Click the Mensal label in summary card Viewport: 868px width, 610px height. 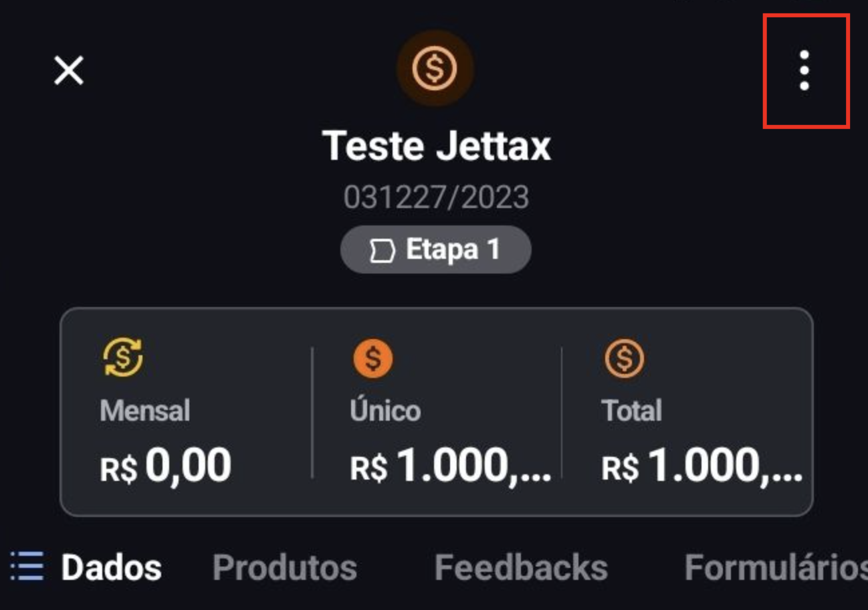[145, 411]
